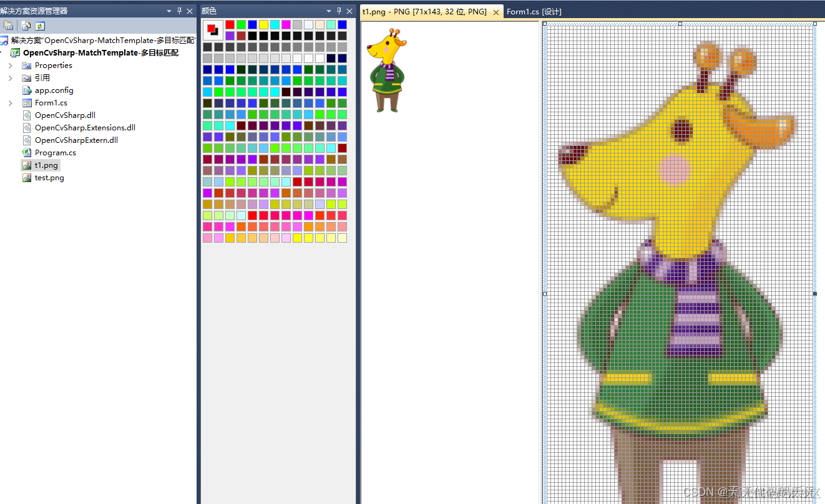Select the t1.png image file in tree
The width and height of the screenshot is (825, 504).
[47, 165]
